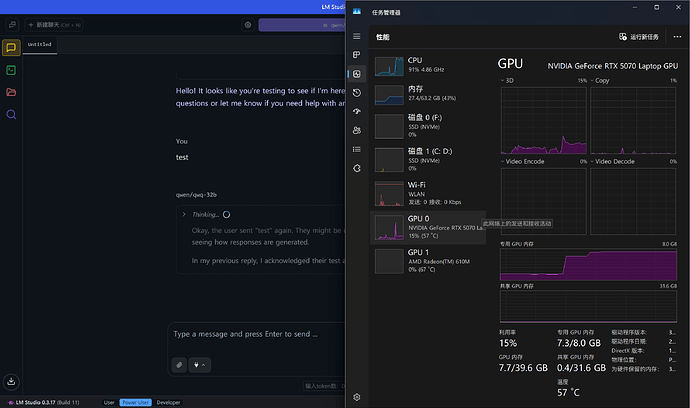
Task: Open My Models folder icon in LM Studio
Action: (11, 92)
